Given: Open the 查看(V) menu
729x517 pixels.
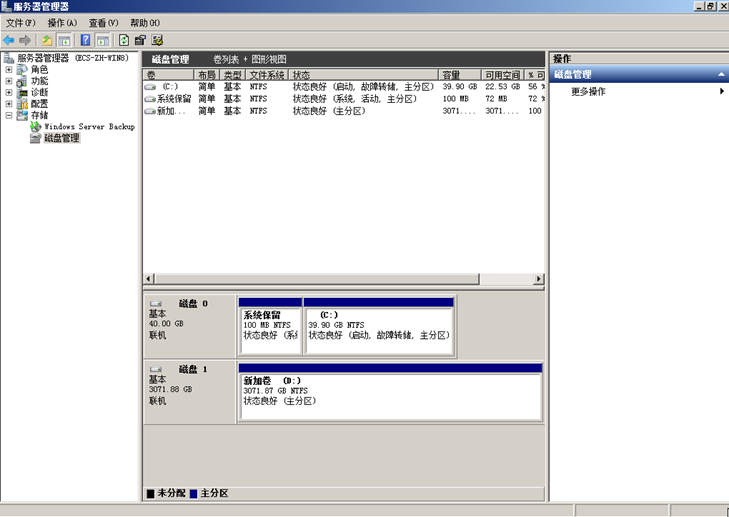Looking at the screenshot, I should pos(103,23).
